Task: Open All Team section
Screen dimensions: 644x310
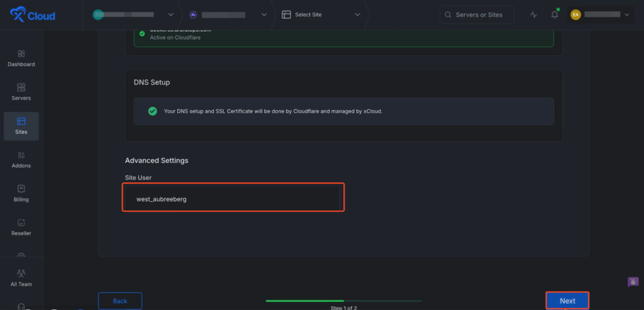Action: [21, 277]
